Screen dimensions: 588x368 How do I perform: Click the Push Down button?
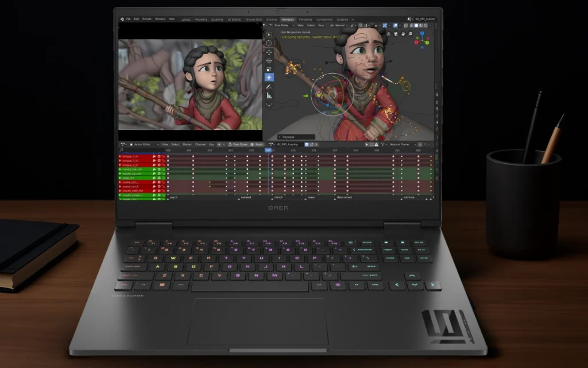point(238,144)
